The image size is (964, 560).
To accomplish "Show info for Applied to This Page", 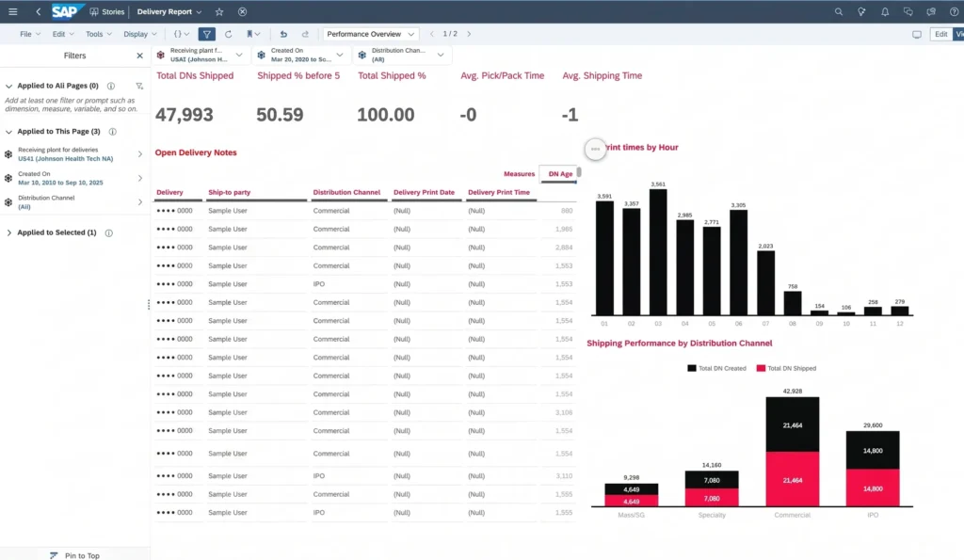I will 113,132.
